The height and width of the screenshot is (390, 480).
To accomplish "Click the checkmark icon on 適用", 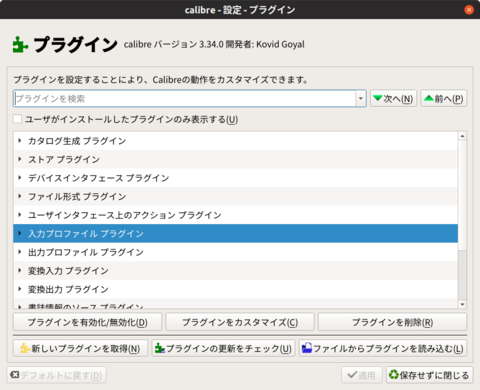I will [x=352, y=375].
